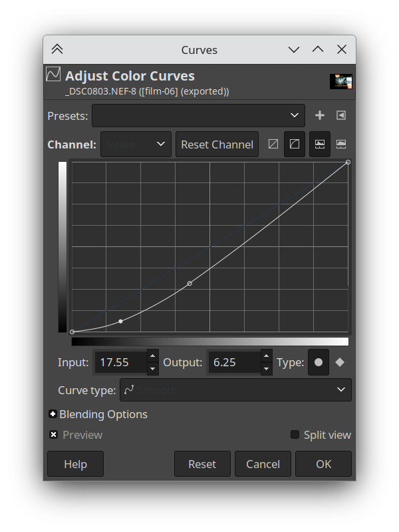Screen dimensions: 399x532
Task: Increase the Input value with up arrow
Action: [152, 356]
